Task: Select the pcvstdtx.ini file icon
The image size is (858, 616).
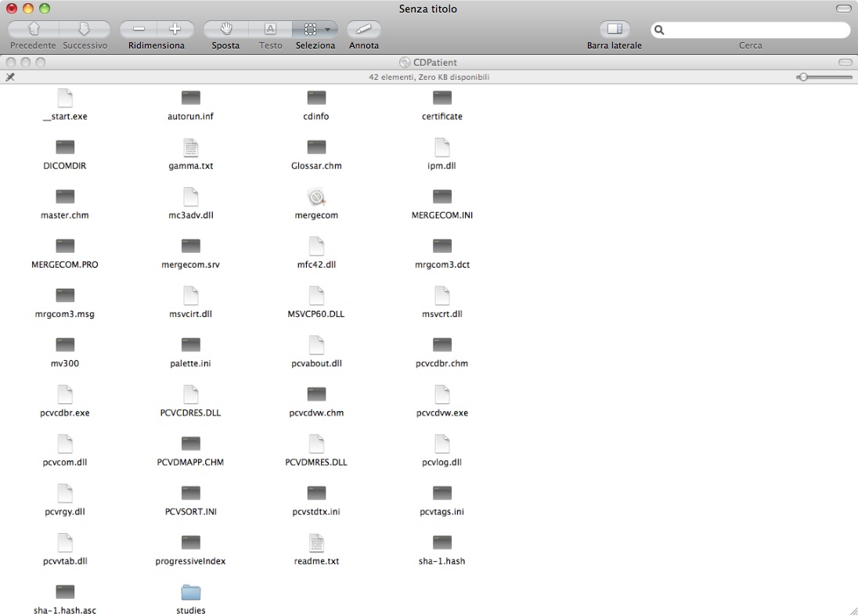Action: point(316,493)
